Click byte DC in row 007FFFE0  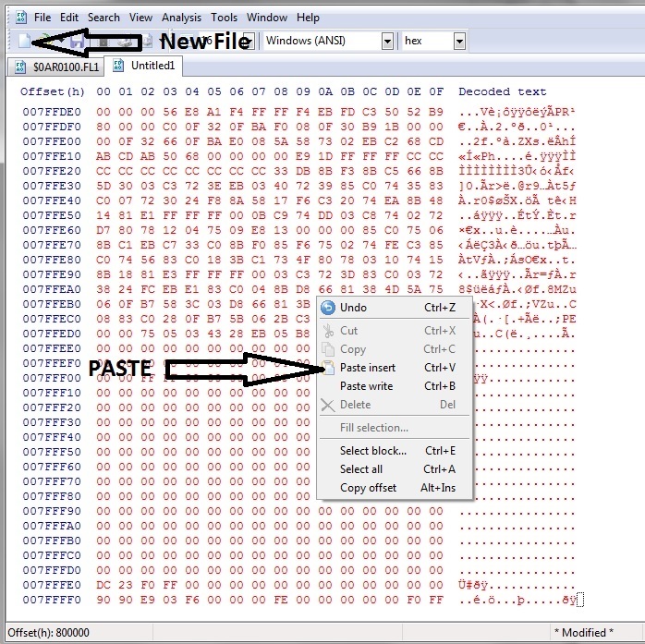[x=103, y=585]
